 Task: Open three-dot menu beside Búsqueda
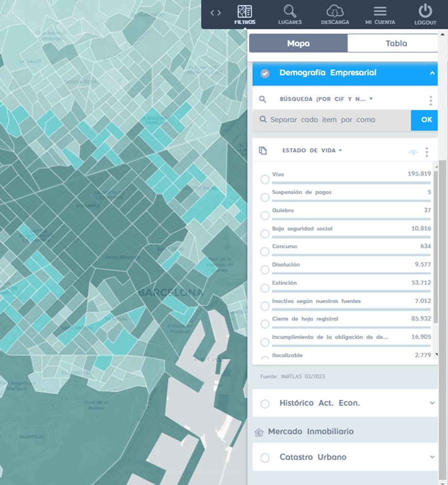click(430, 101)
